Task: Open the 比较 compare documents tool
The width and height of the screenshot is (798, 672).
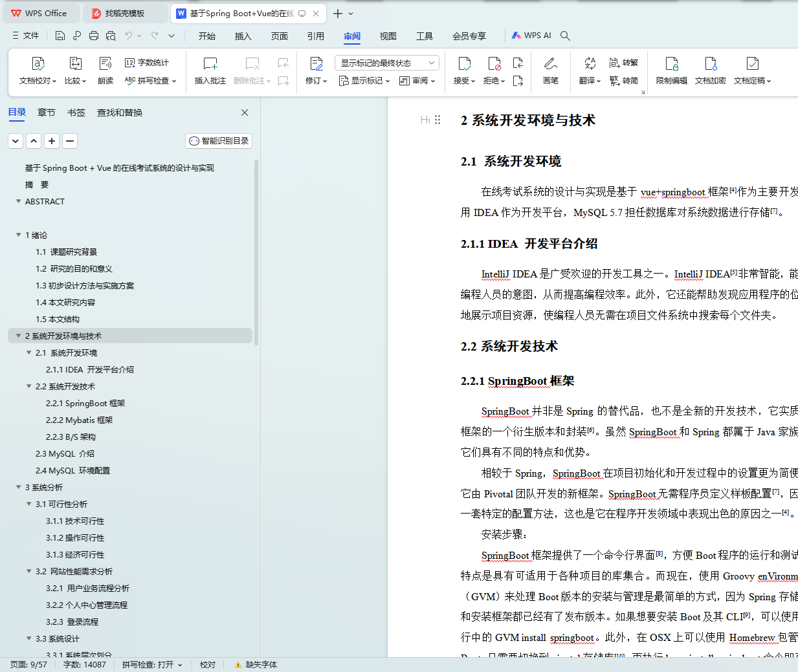Action: click(x=75, y=70)
